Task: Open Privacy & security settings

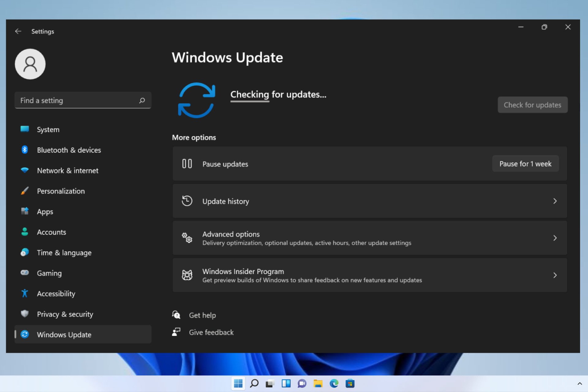Action: pos(65,314)
